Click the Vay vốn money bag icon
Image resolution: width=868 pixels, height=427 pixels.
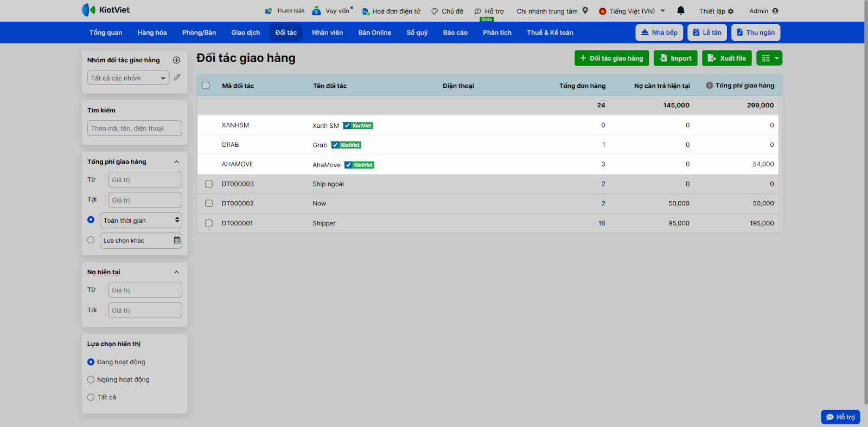click(x=317, y=10)
